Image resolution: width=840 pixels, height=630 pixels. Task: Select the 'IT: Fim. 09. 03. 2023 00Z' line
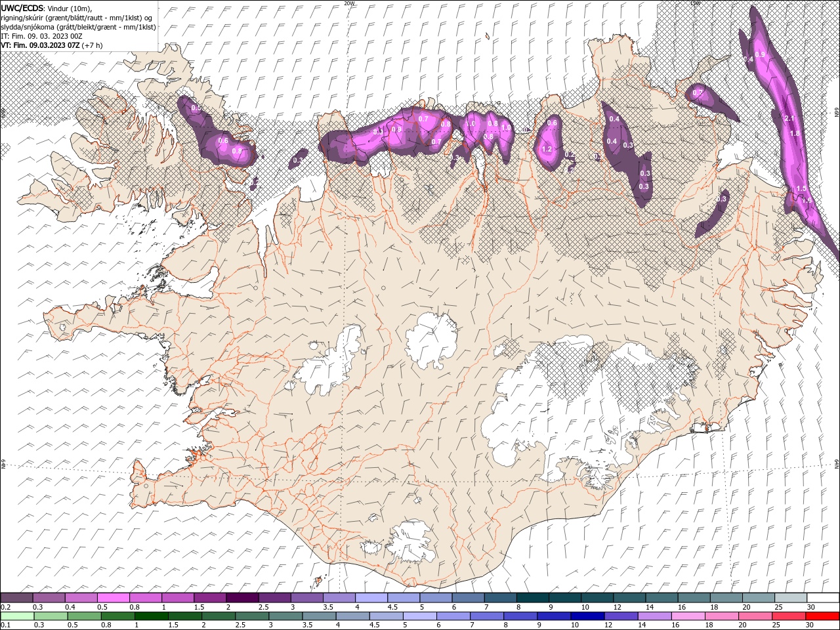[41, 35]
